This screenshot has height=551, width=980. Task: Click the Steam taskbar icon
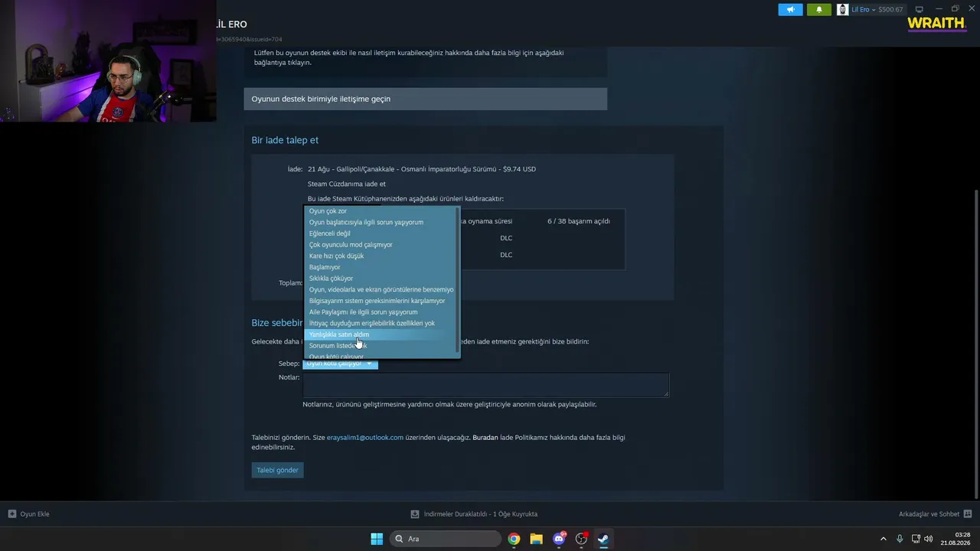(603, 539)
